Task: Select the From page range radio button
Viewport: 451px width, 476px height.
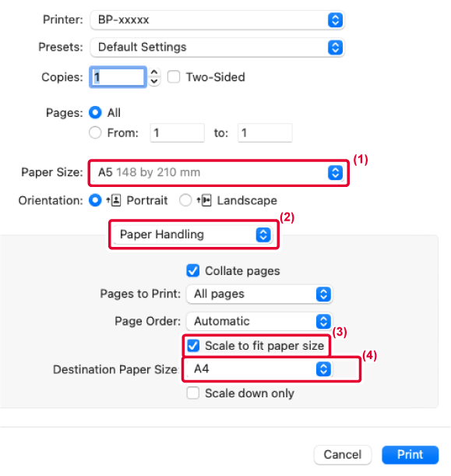Action: point(95,132)
